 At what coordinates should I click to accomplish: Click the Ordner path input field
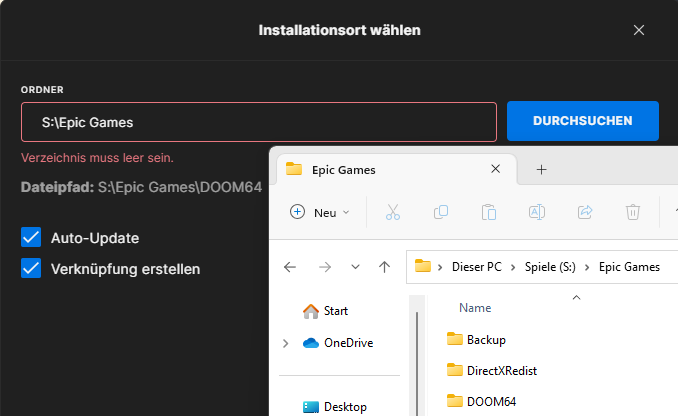click(x=259, y=122)
